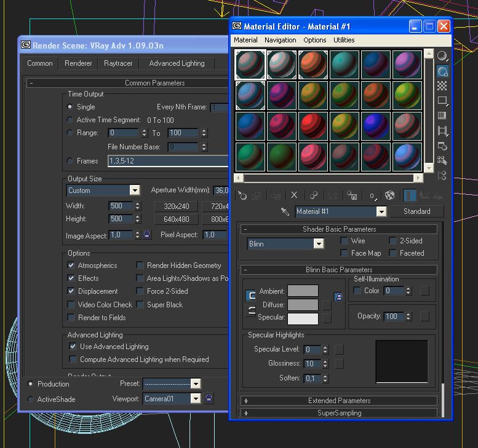Screen dimensions: 478x448
Task: Toggle the Backlight icon in Material Editor
Action: [x=442, y=71]
